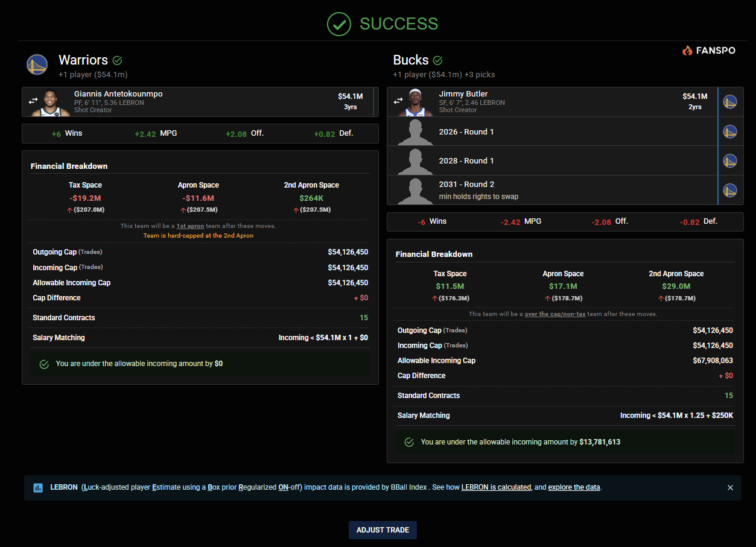Click red up arrow under Warriors Tax Space
Image resolution: width=756 pixels, height=547 pixels.
(x=68, y=210)
